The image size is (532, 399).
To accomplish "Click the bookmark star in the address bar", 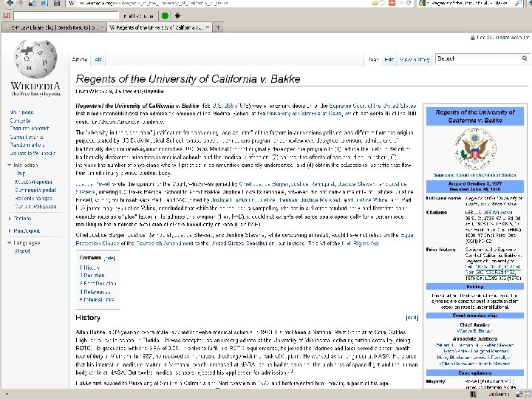I will click(x=383, y=3).
